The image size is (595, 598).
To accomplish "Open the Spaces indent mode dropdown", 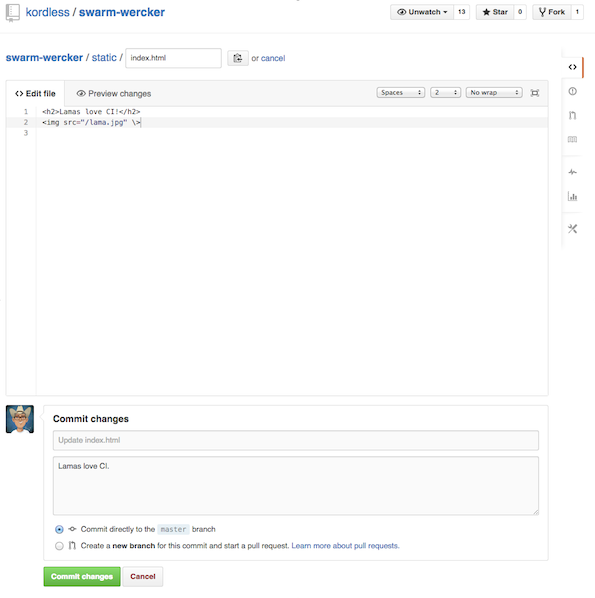I will tap(400, 93).
